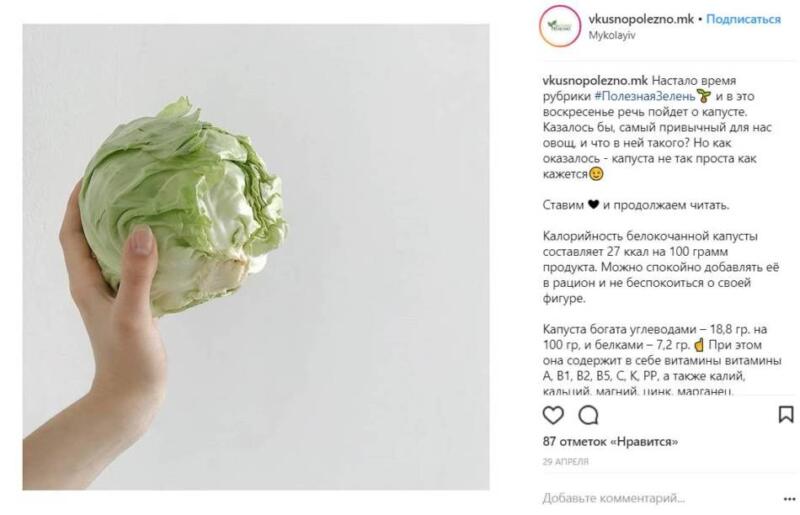Click the bold username starting the caption
The image size is (800, 515).
pos(594,80)
